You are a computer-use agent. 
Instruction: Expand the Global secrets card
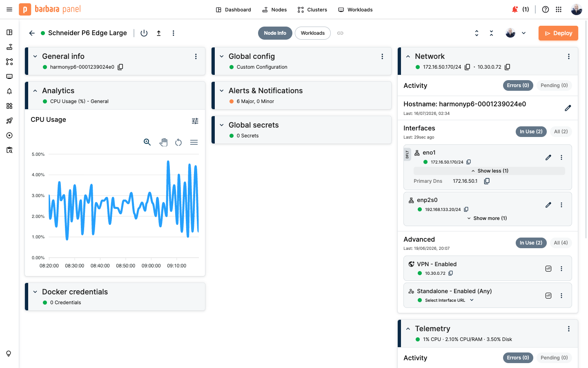tap(222, 125)
